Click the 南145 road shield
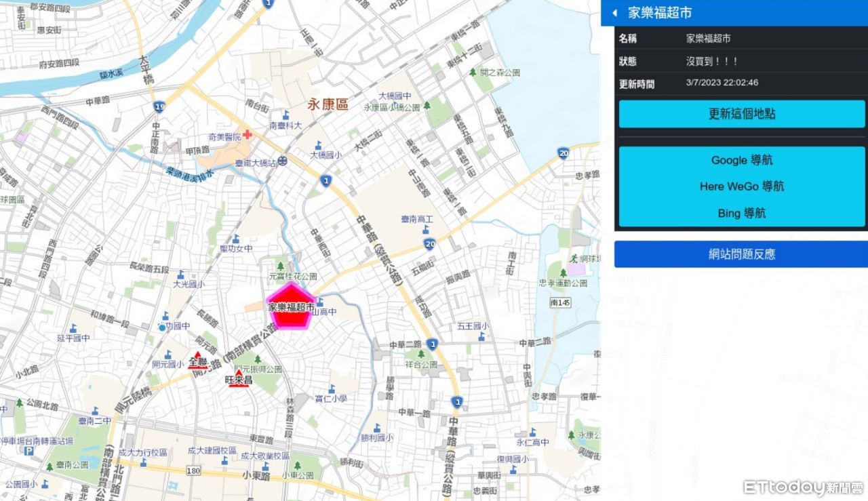This screenshot has height=501, width=868. (x=560, y=302)
